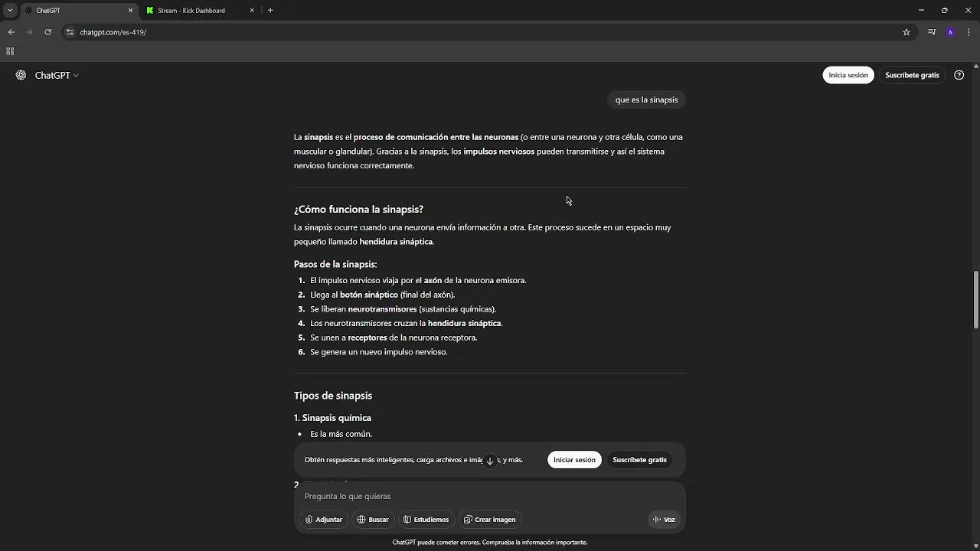Click the scroll-to-bottom arrow icon
Viewport: 980px width, 551px height.
click(490, 461)
